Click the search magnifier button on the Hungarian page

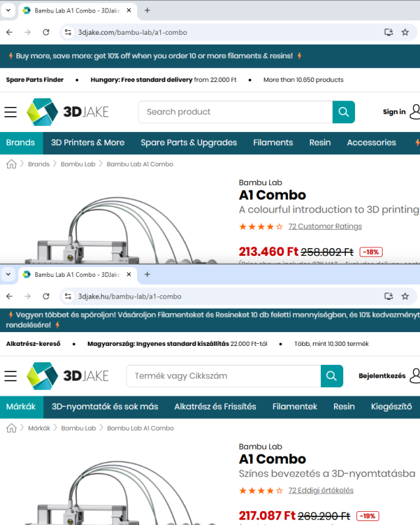pos(332,376)
